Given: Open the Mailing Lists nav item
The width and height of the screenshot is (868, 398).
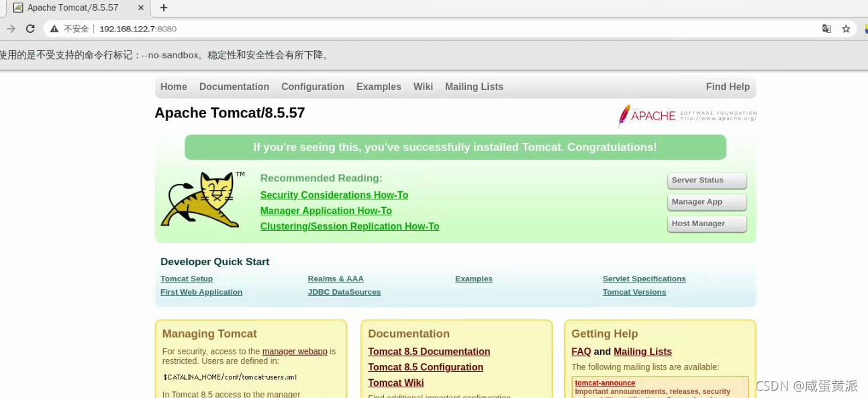Looking at the screenshot, I should coord(474,87).
